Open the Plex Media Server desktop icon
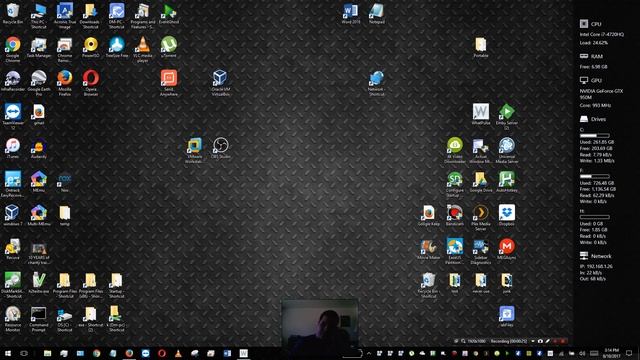Screen dimensions: 640x360 click(x=481, y=218)
